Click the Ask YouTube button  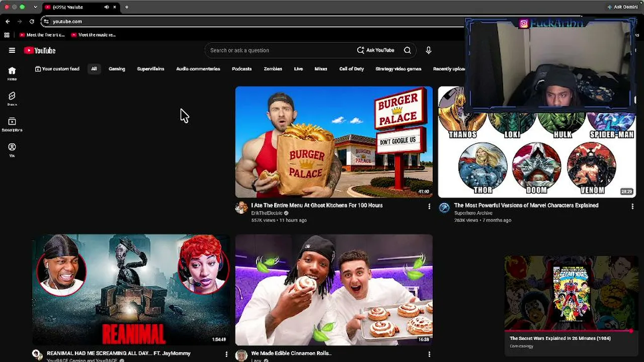click(x=375, y=50)
